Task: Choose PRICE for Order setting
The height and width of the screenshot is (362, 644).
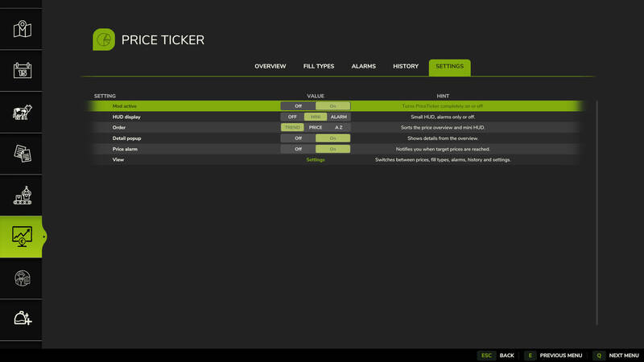Action: coord(316,128)
